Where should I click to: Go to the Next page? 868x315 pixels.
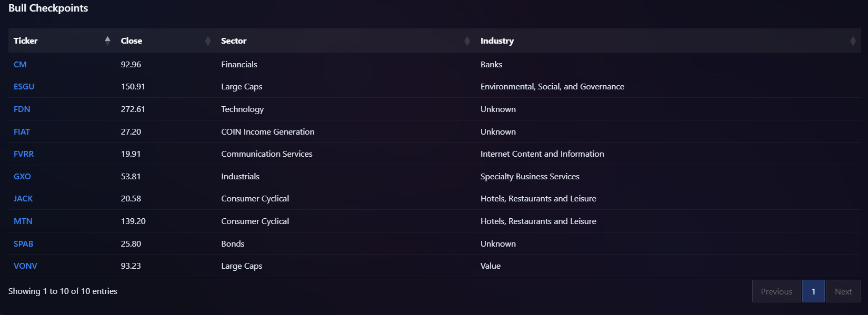point(843,291)
